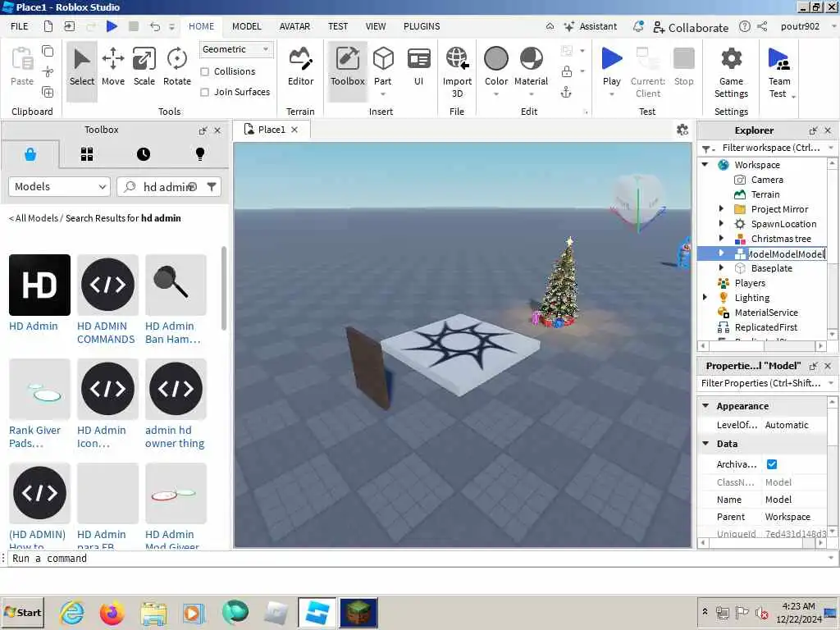The width and height of the screenshot is (840, 630).
Task: Insert a Part
Action: (x=383, y=66)
